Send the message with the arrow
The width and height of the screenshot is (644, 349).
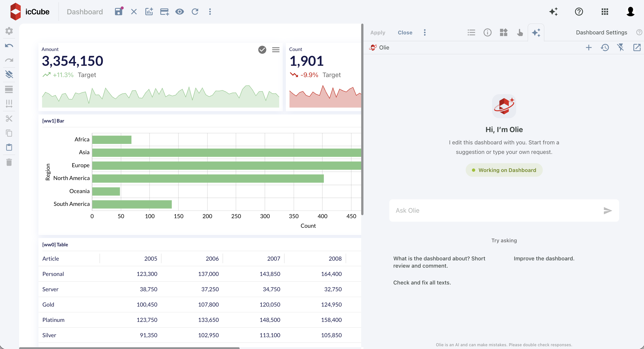[x=608, y=210]
